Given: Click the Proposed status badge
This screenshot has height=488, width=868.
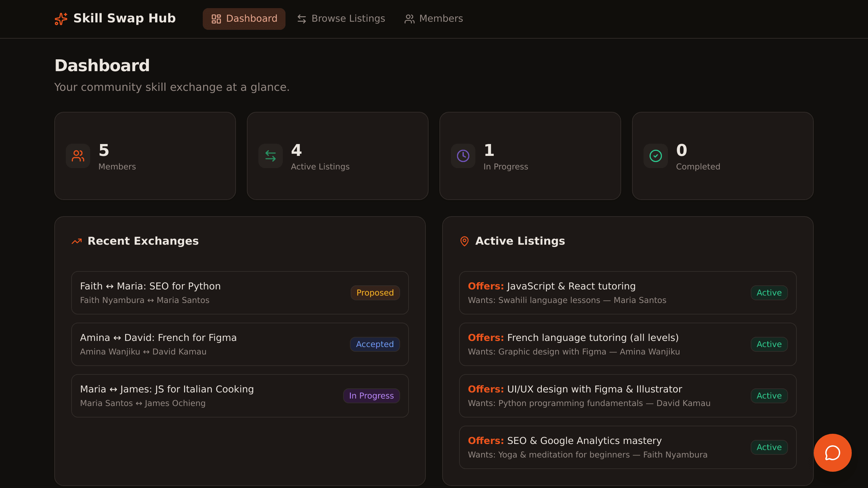Looking at the screenshot, I should pos(375,293).
